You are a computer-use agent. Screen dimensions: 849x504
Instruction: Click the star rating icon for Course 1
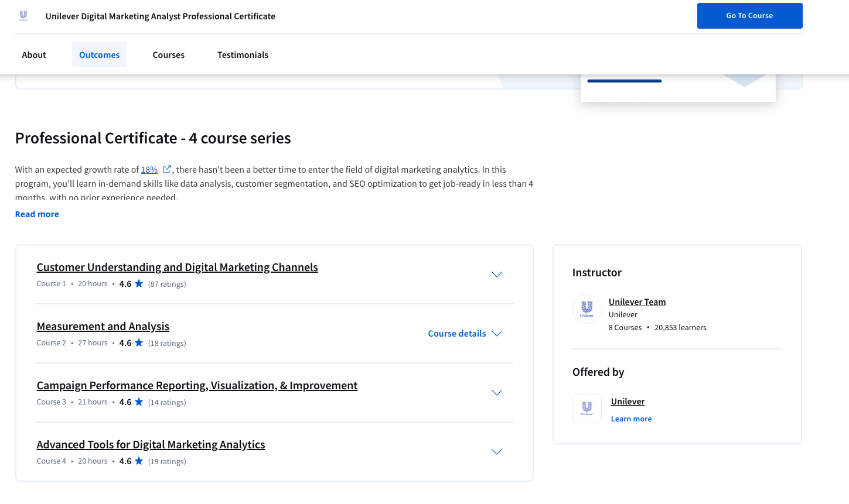[x=139, y=284]
